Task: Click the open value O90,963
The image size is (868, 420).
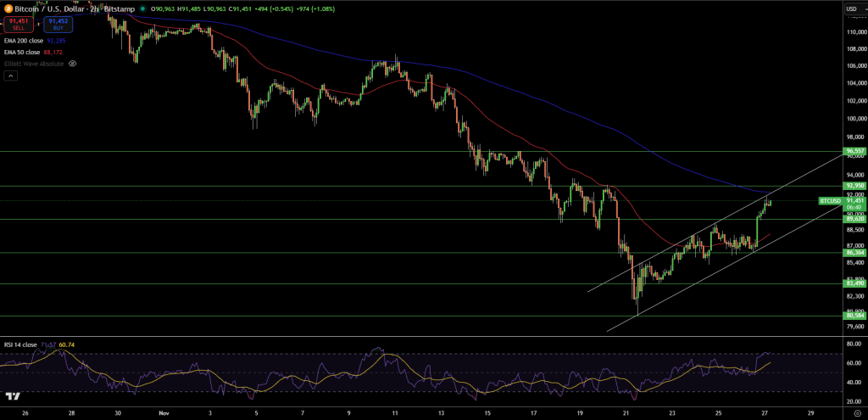Action: tap(162, 8)
